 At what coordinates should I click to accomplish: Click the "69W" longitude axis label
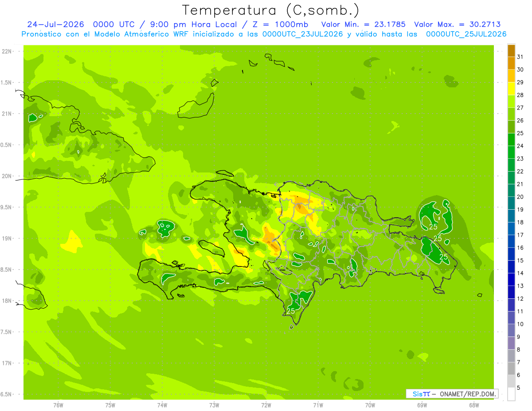pos(422,405)
